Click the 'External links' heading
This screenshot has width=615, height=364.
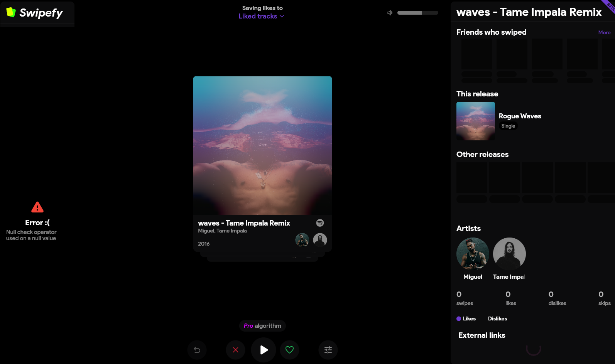click(482, 335)
